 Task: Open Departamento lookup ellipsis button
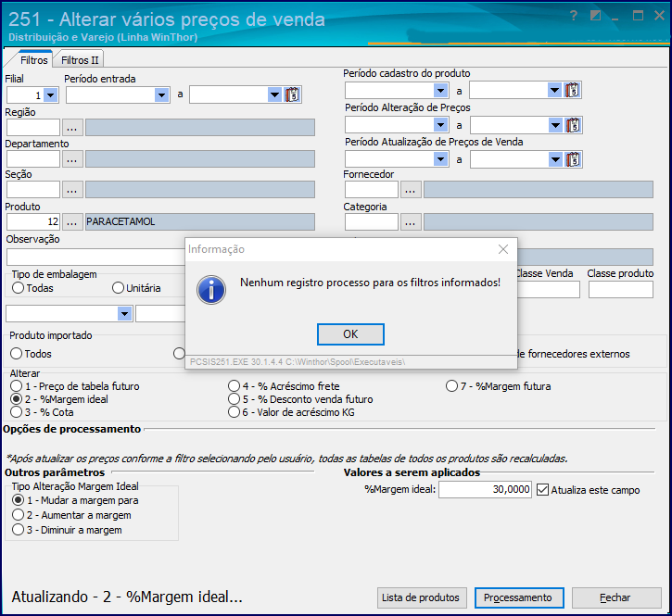[72, 159]
